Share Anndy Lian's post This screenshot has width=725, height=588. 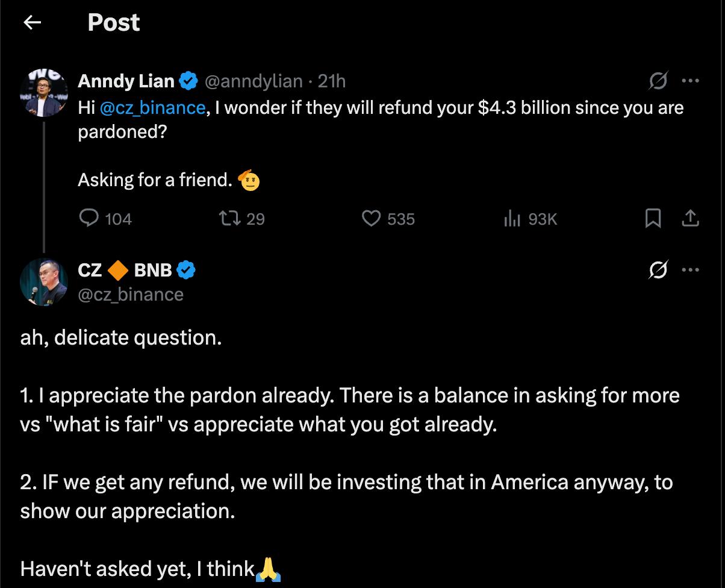click(690, 218)
